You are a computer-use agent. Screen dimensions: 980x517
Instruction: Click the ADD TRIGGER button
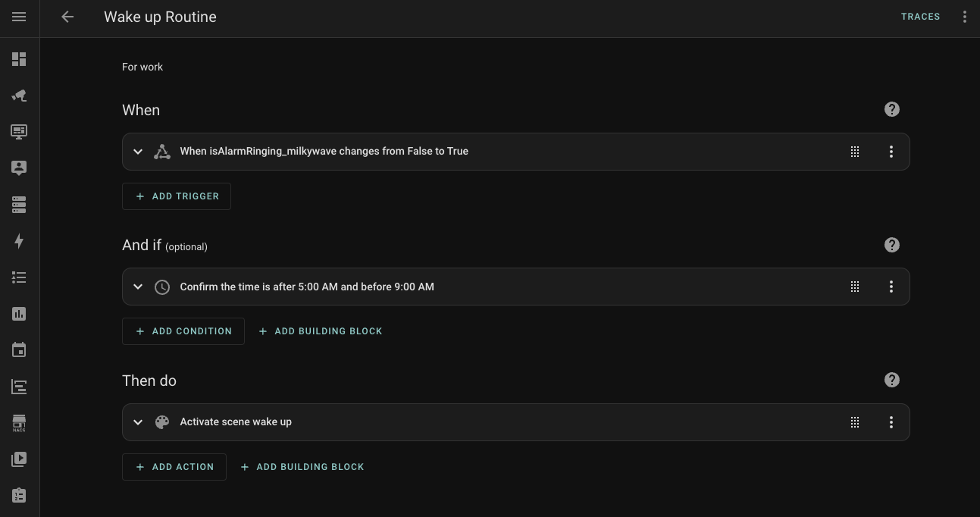[x=177, y=196]
